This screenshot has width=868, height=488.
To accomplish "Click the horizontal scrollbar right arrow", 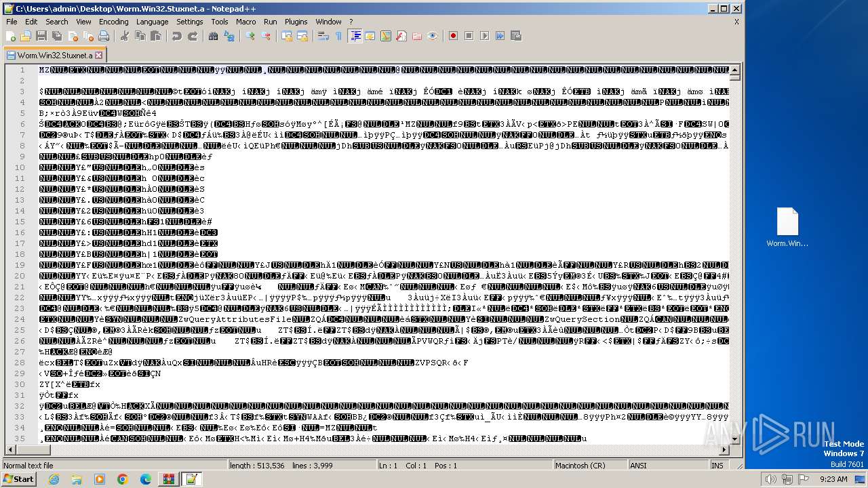I will click(x=724, y=450).
